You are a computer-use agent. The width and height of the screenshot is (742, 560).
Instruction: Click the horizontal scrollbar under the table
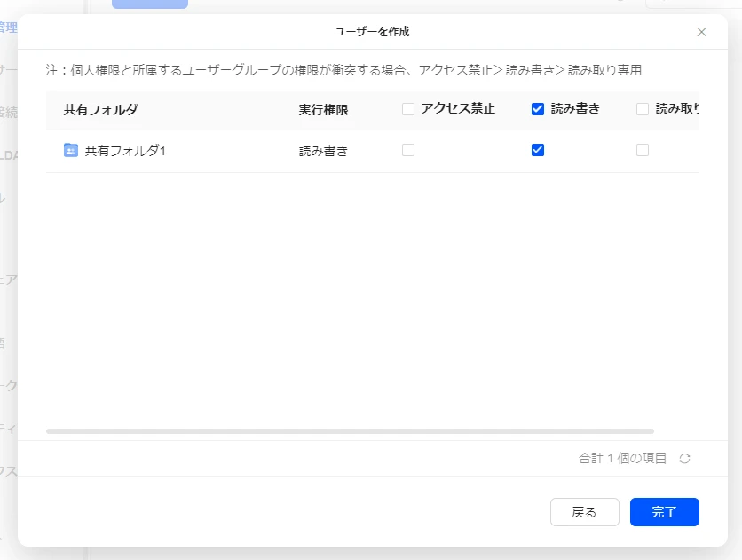coord(350,431)
